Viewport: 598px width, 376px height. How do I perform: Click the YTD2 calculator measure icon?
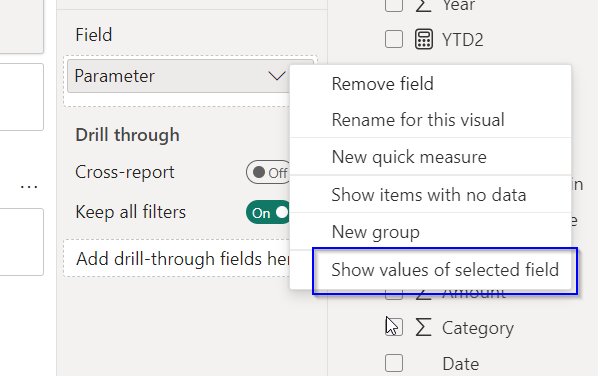point(424,39)
